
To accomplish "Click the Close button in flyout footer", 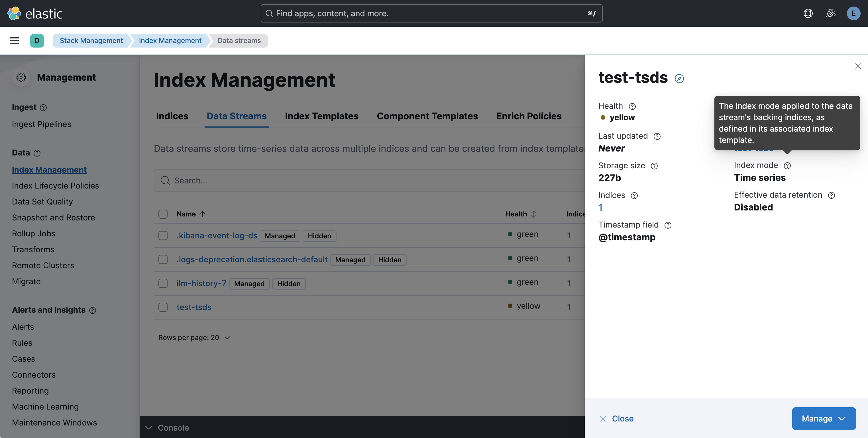I will [x=617, y=418].
